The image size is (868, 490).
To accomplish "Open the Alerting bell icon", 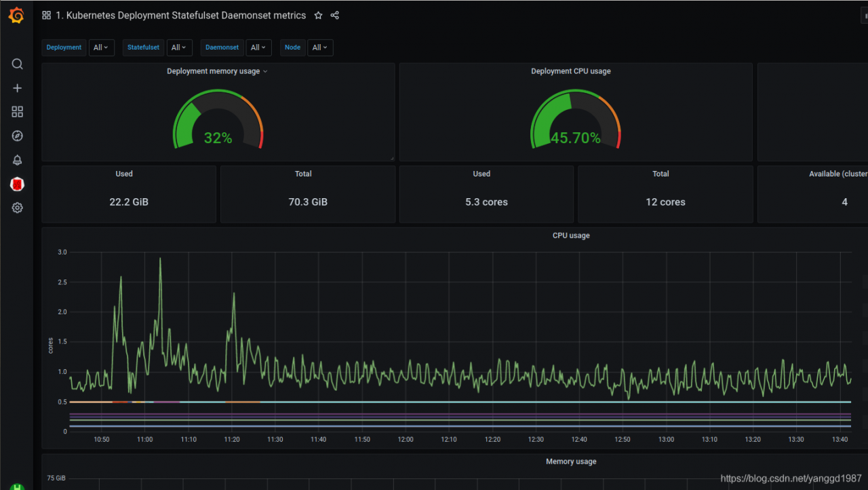I will click(18, 160).
